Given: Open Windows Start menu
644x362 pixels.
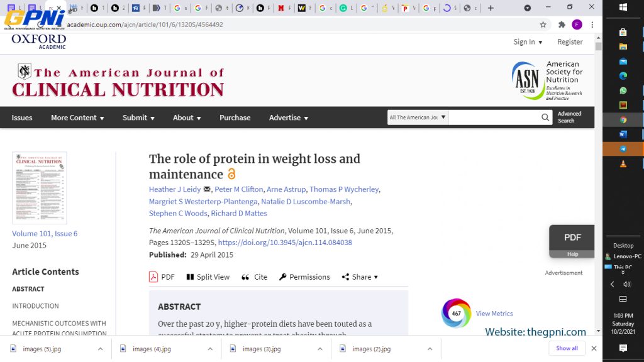Looking at the screenshot, I should point(623,8).
